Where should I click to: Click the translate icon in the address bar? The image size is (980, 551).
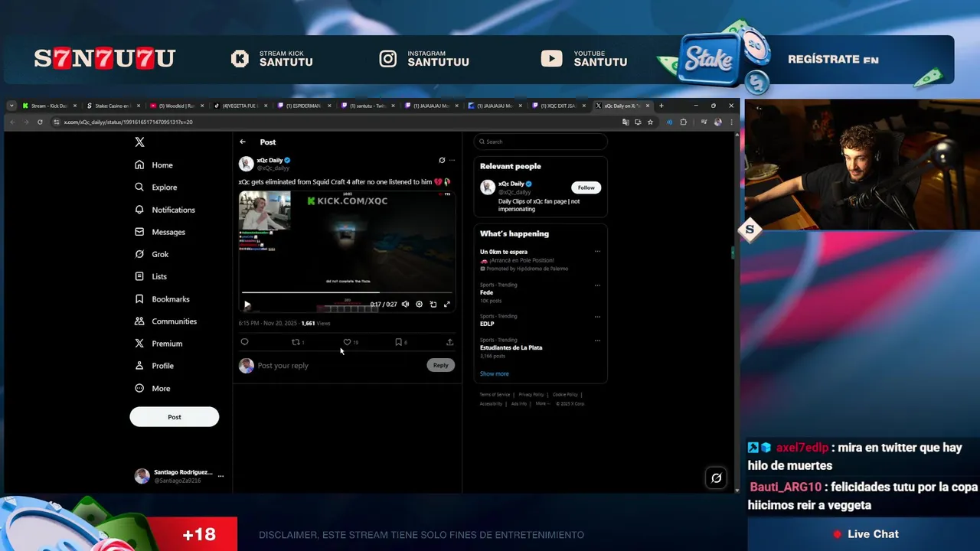(626, 122)
